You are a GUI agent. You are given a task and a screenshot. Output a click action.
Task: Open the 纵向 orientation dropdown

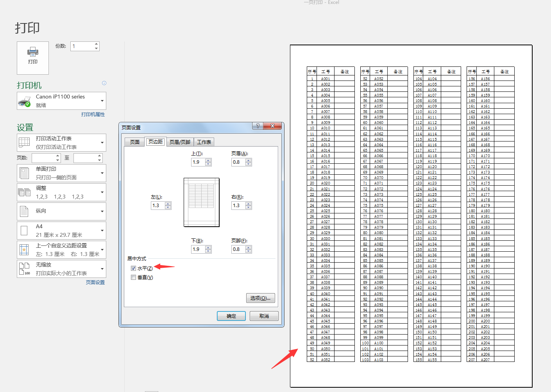point(61,211)
